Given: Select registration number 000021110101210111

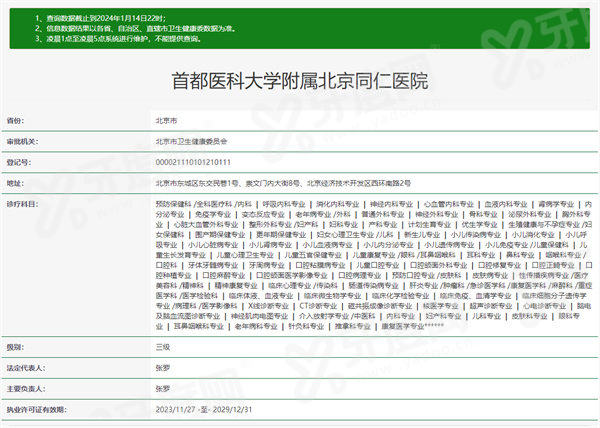Looking at the screenshot, I should pyautogui.click(x=193, y=163).
